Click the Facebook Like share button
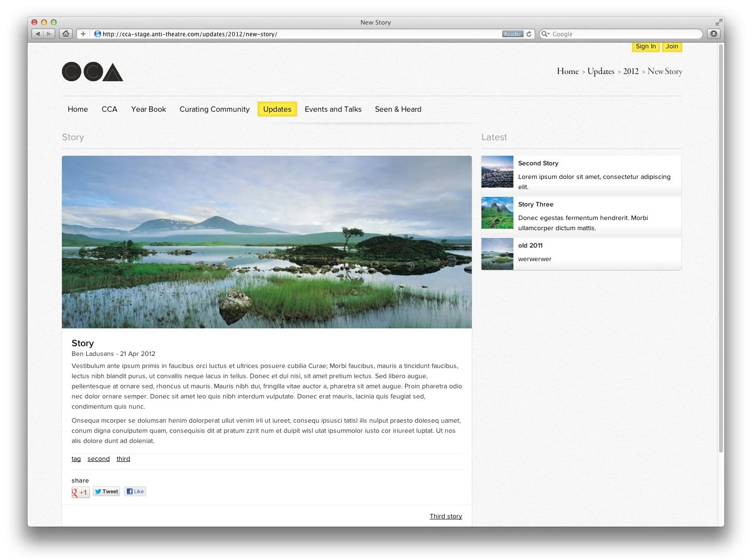Viewport: 752px width, 560px height. tap(135, 491)
